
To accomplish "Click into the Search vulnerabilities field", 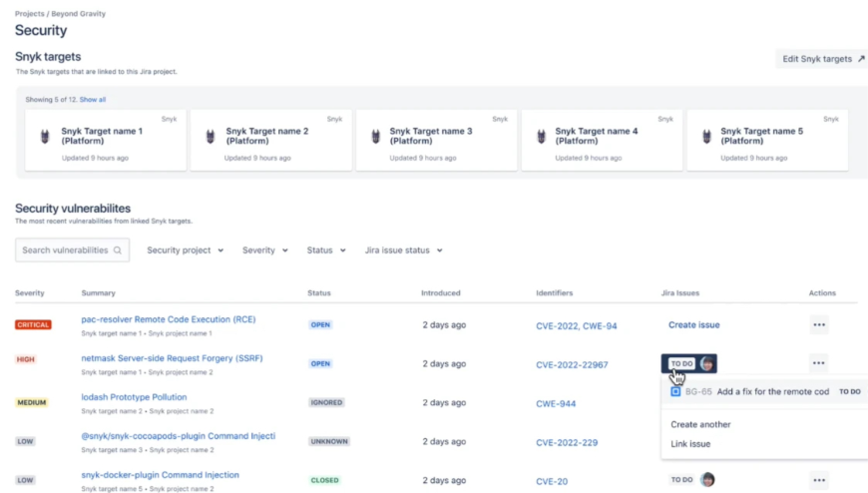I will tap(65, 250).
